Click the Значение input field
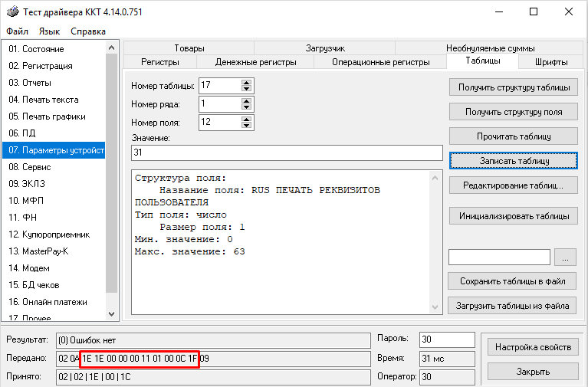Screen dimensions: 588x387 pos(287,153)
